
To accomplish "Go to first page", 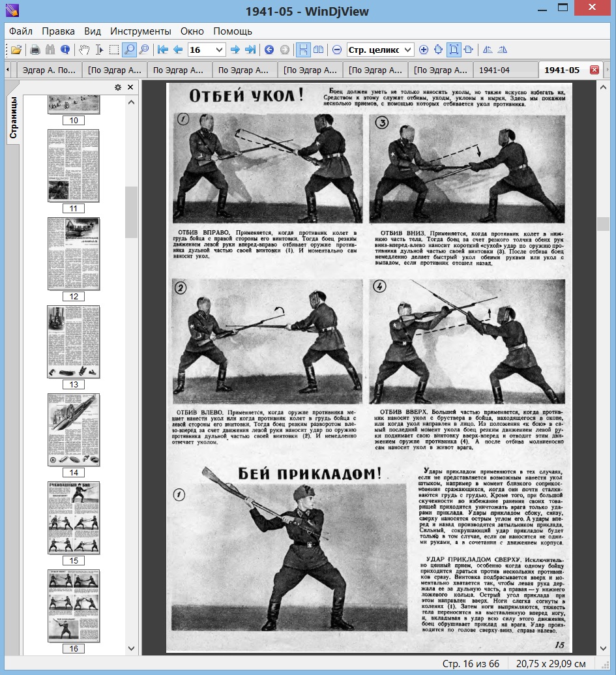I will [163, 50].
